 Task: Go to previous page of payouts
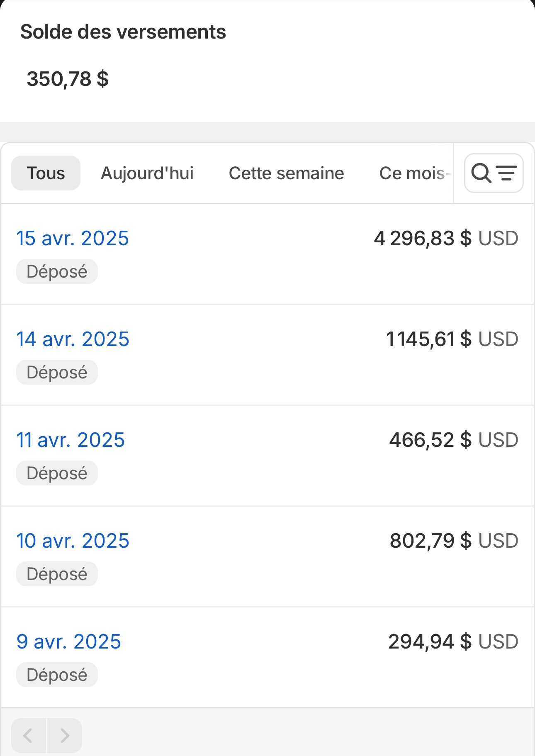coord(29,736)
